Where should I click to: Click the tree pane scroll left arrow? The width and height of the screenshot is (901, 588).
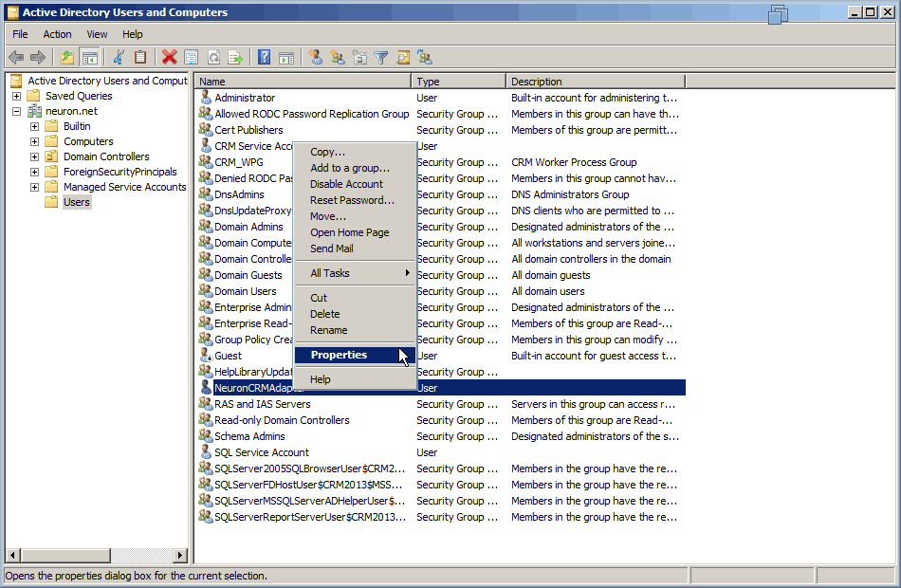pyautogui.click(x=12, y=555)
